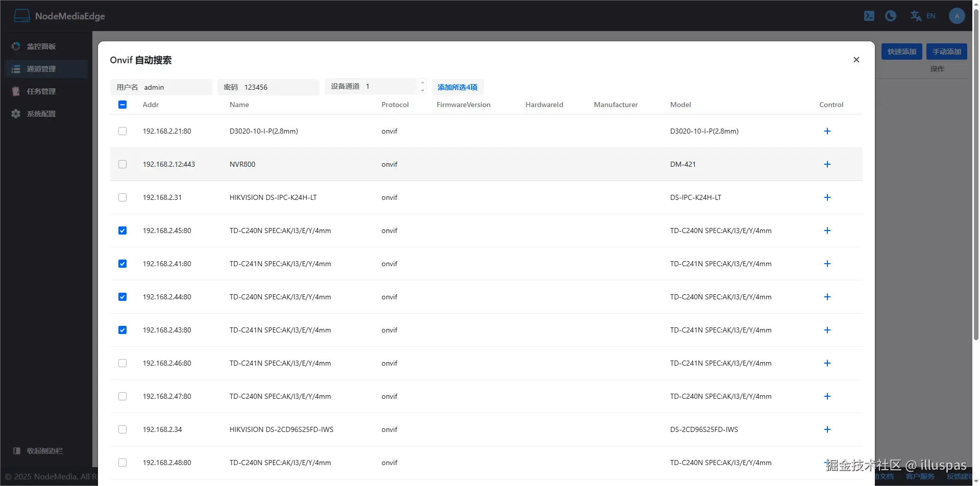Image resolution: width=980 pixels, height=486 pixels.
Task: Open user avatar menu
Action: point(957,16)
